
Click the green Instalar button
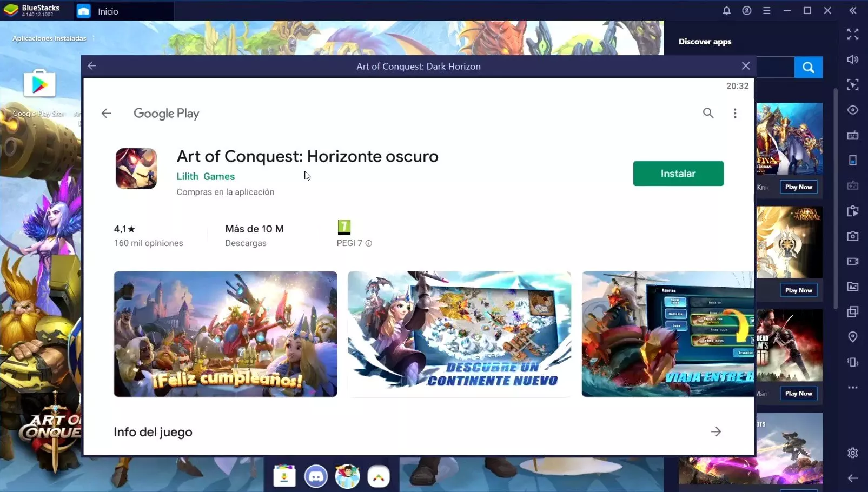tap(678, 174)
